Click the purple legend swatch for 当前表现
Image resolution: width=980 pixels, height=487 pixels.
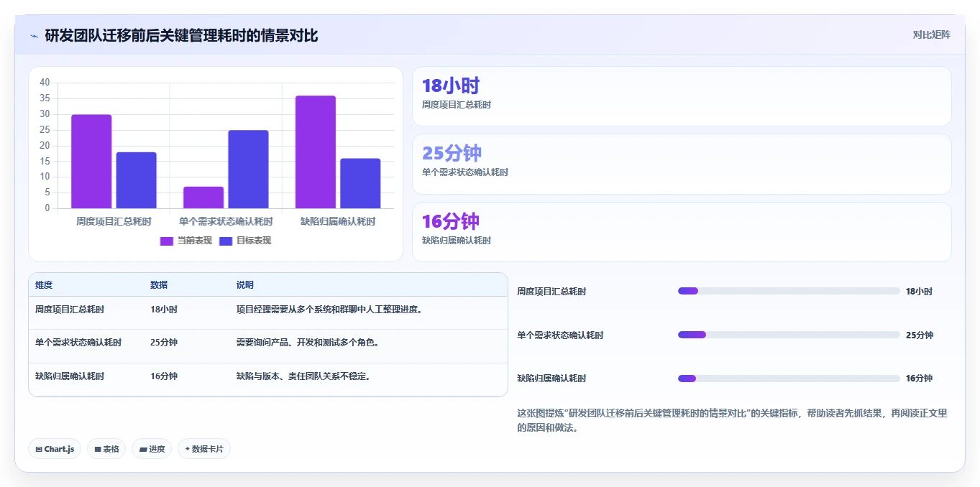pyautogui.click(x=167, y=241)
